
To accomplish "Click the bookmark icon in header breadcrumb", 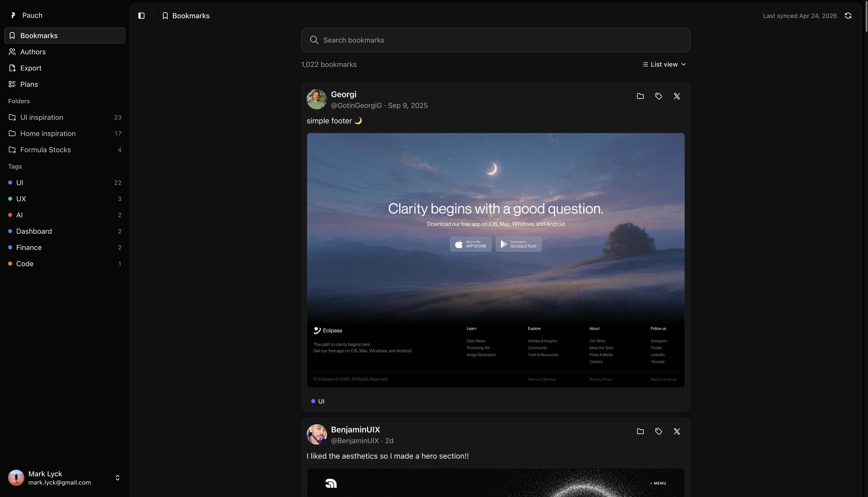I will point(165,16).
